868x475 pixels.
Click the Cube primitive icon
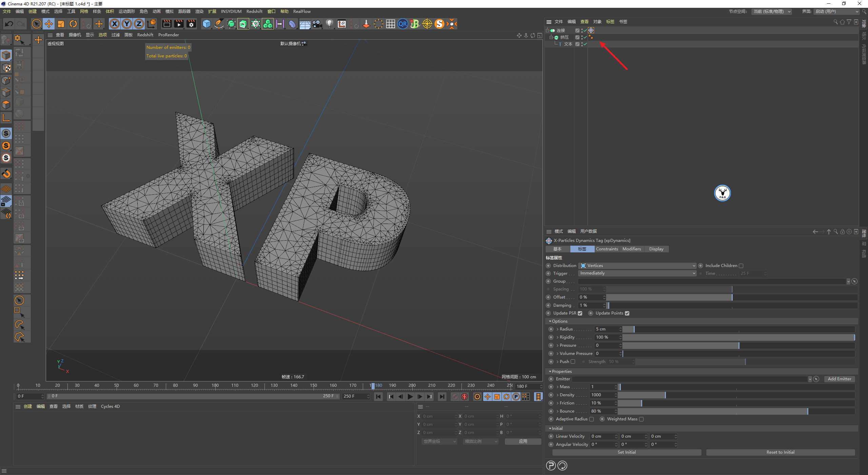[x=206, y=24]
